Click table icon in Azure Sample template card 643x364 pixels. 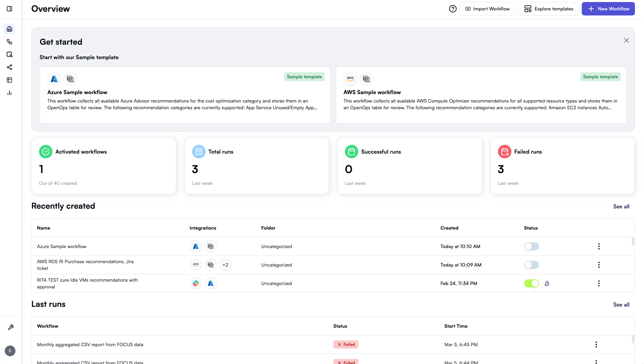[x=70, y=79]
